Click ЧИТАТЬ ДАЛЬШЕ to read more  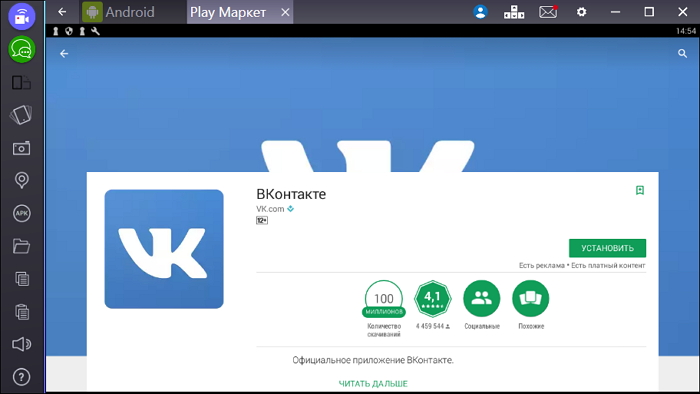point(373,383)
